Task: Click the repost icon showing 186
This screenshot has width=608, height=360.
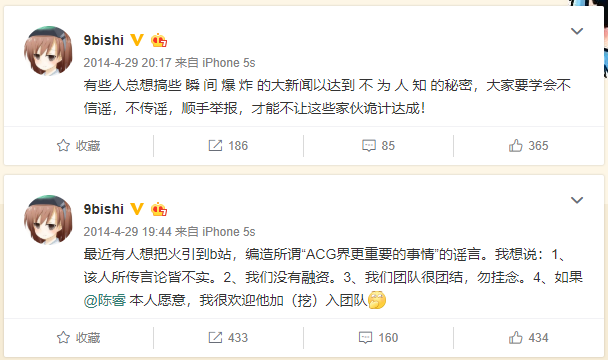Action: point(215,145)
